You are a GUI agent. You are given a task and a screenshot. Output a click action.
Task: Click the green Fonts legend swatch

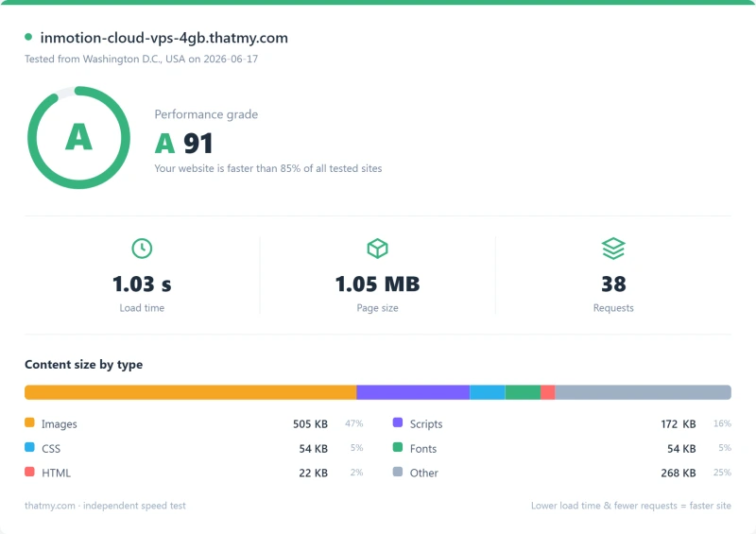pyautogui.click(x=398, y=447)
